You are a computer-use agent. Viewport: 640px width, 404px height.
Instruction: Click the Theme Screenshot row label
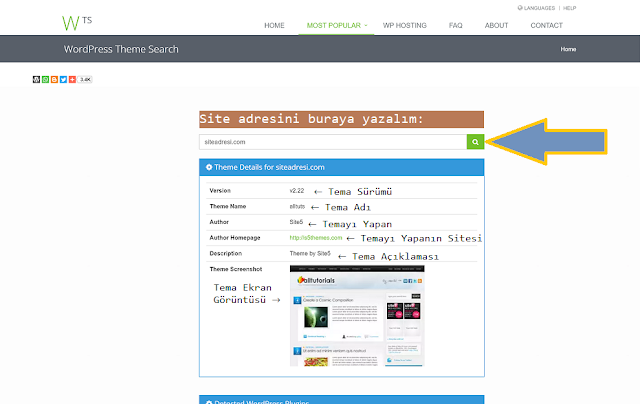[x=236, y=269]
